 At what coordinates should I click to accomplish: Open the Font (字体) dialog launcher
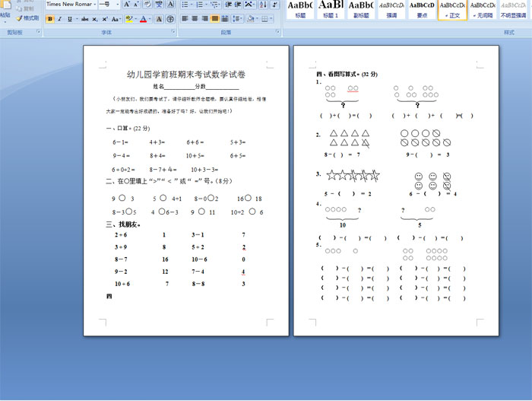[x=173, y=32]
